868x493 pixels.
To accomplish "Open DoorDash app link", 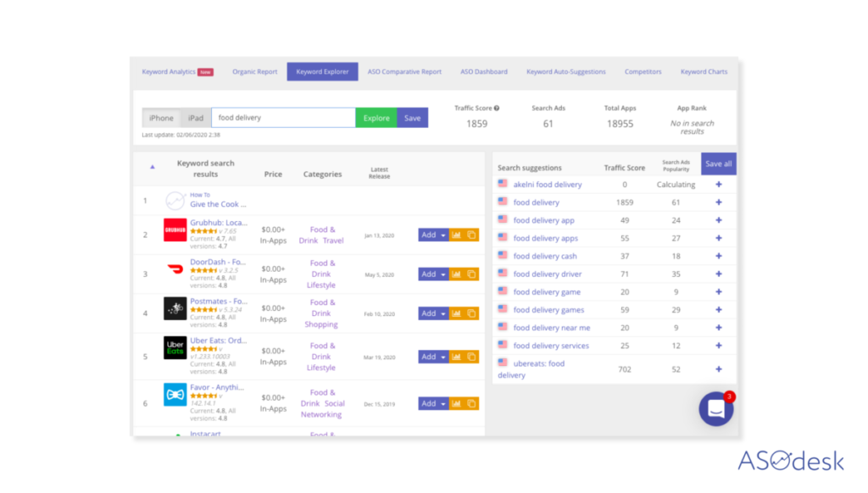I will (218, 262).
